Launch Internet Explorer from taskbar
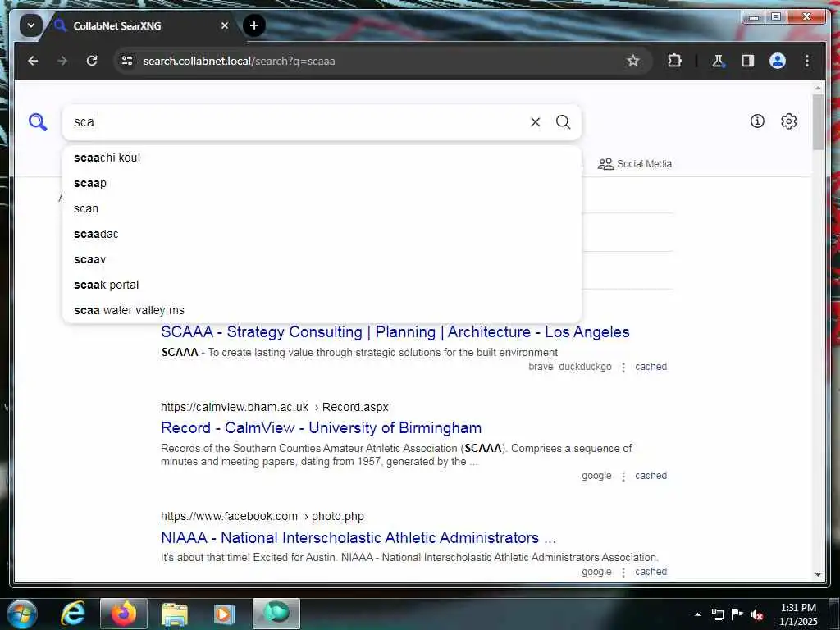The height and width of the screenshot is (630, 840). coord(73,614)
